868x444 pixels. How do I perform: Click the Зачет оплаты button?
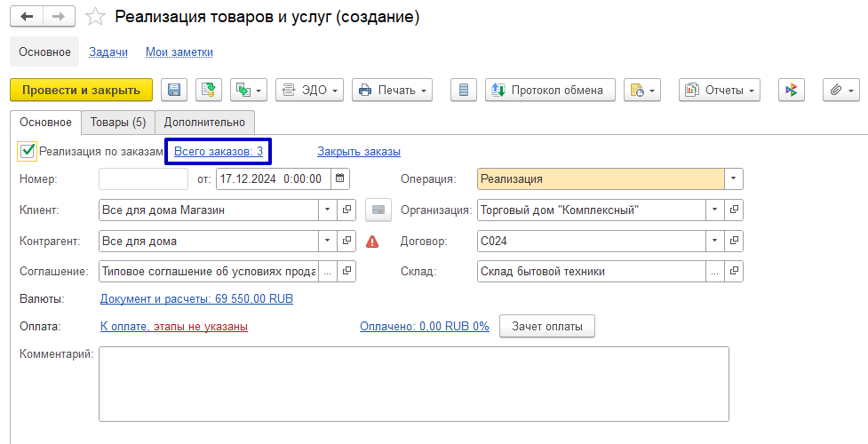[x=547, y=326]
